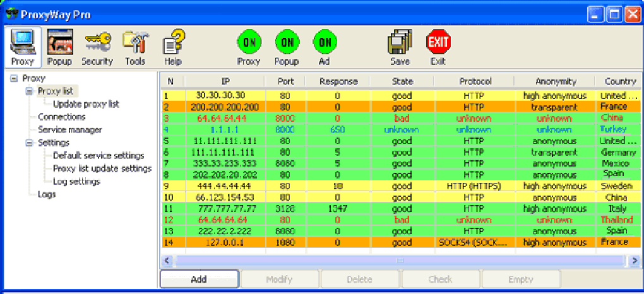Viewport: 644px width, 294px height.
Task: Click the horizontal scrollbar thumb
Action: tap(400, 260)
